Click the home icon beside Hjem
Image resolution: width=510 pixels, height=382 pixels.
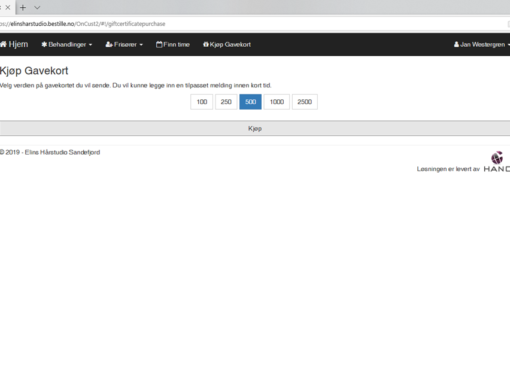point(3,44)
